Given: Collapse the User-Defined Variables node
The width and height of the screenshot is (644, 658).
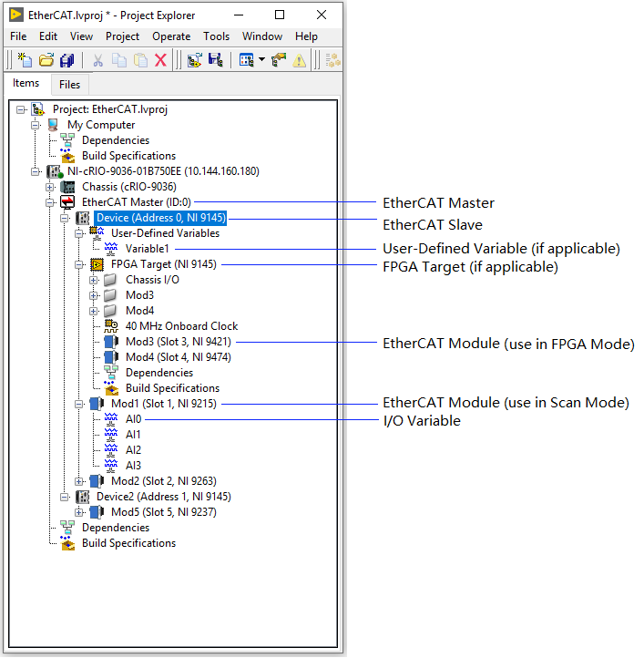Looking at the screenshot, I should [x=80, y=233].
